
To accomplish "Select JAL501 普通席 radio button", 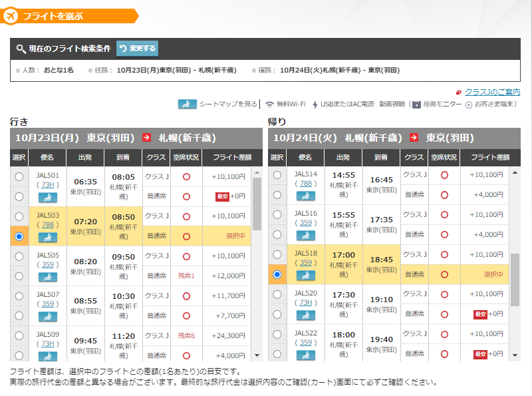I will (19, 196).
